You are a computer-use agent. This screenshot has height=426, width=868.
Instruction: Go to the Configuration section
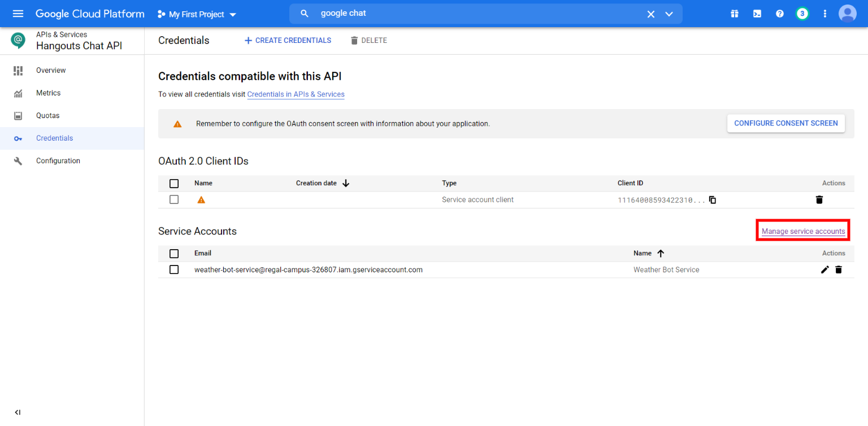tap(58, 160)
